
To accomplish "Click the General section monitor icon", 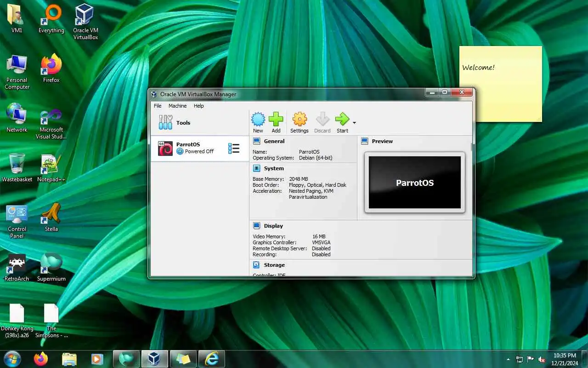I will coord(257,141).
